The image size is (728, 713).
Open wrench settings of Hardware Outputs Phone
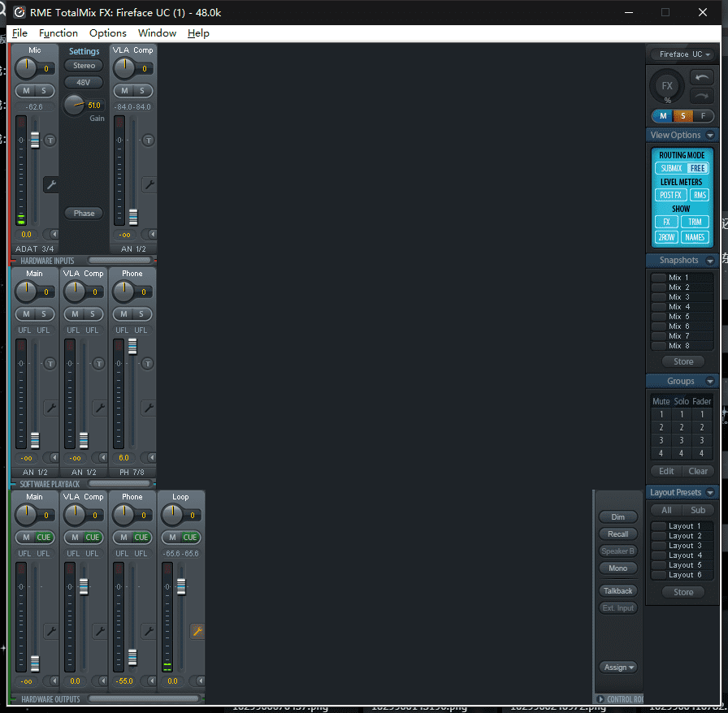tap(149, 631)
